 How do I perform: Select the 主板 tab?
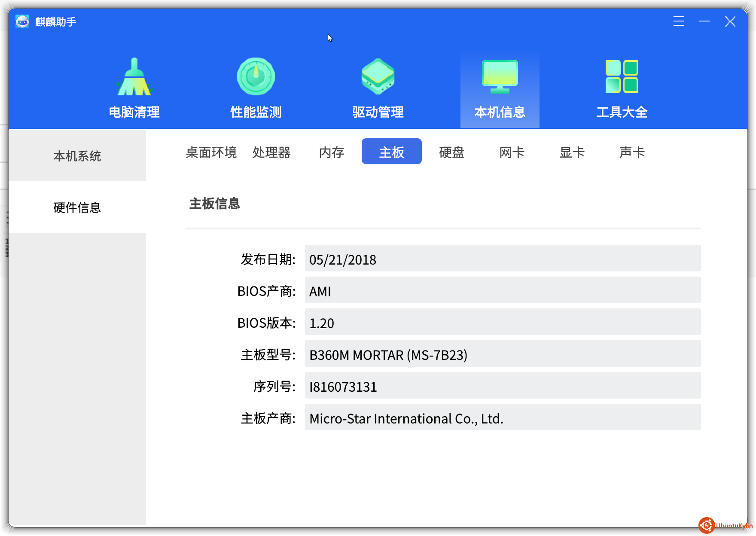[392, 151]
